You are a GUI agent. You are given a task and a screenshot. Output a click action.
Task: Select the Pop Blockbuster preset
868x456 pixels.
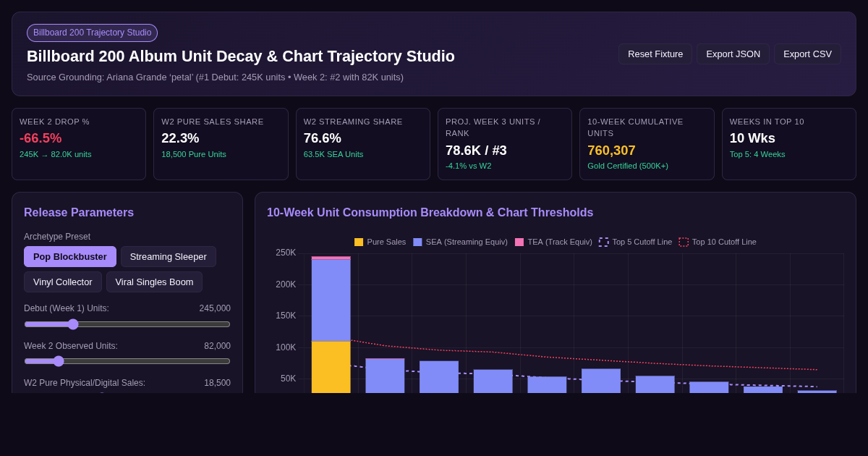coord(70,256)
